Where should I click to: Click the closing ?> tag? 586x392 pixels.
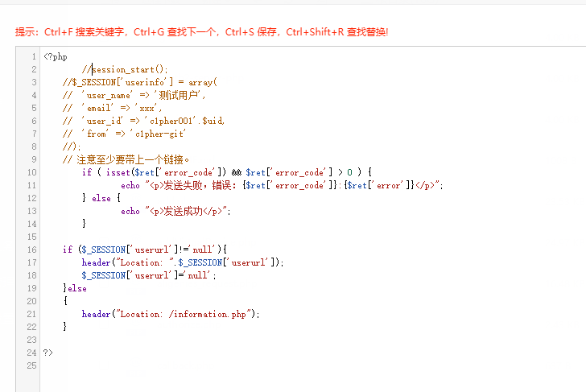48,353
